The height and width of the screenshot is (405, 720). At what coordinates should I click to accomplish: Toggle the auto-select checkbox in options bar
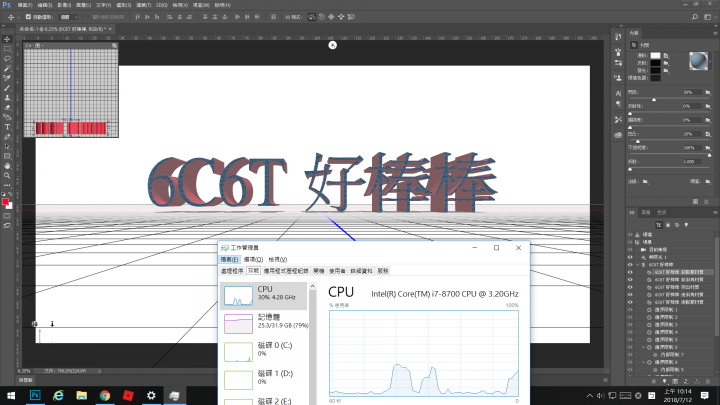[28, 17]
